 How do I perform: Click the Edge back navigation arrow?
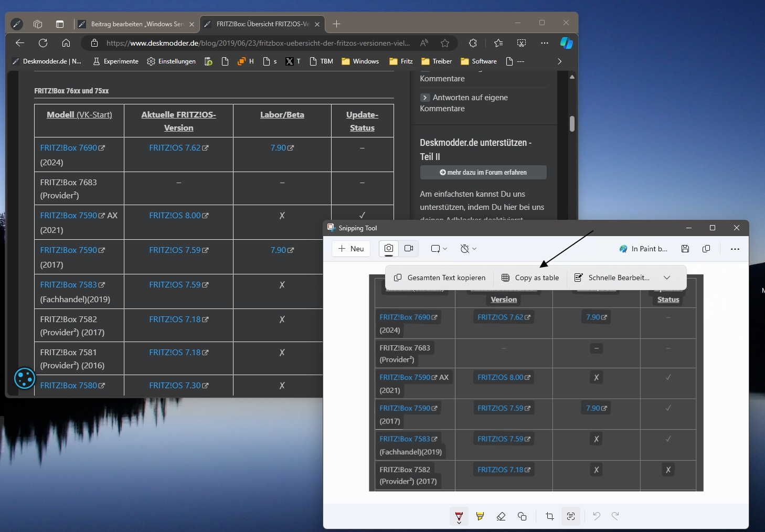pyautogui.click(x=20, y=43)
